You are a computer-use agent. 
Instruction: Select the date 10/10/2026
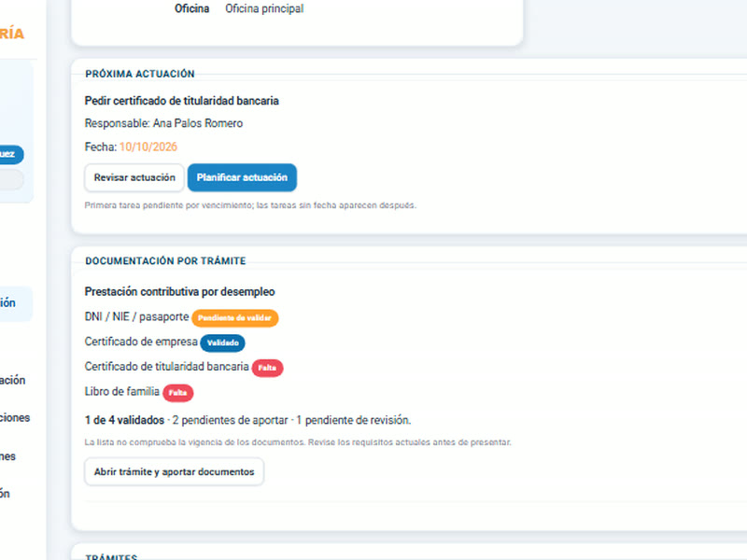pyautogui.click(x=148, y=147)
